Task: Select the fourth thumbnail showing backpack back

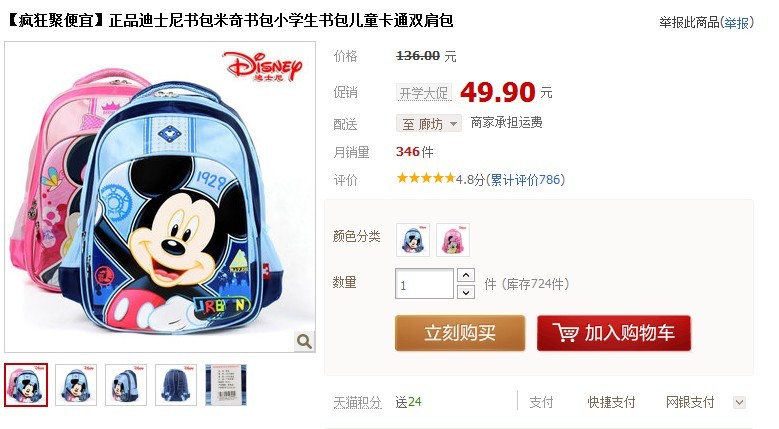Action: tap(176, 385)
